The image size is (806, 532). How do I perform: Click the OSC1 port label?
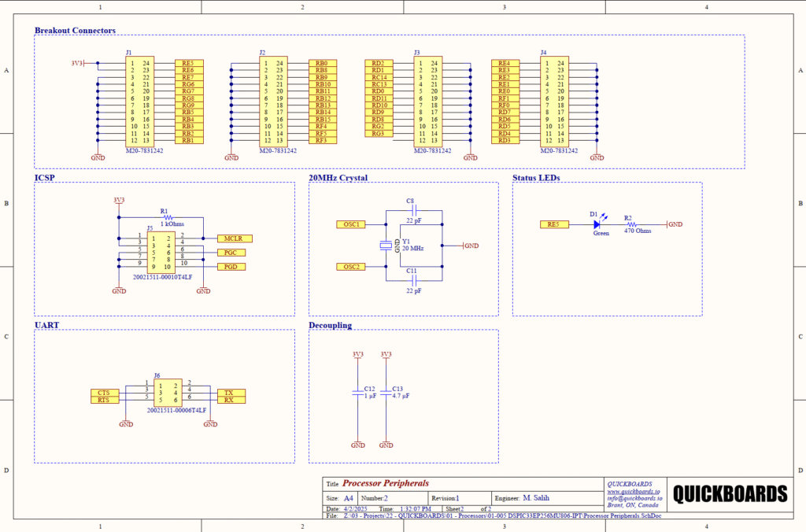click(x=351, y=224)
